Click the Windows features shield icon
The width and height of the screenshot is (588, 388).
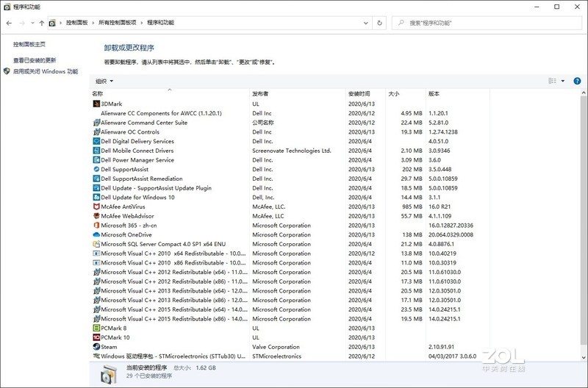(7, 71)
